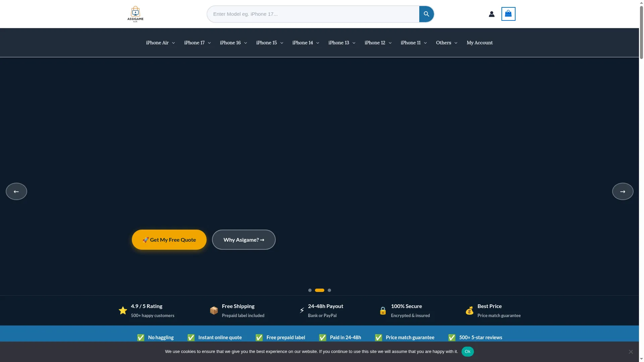
Task: Click the Paid in 24-48h text
Action: click(x=345, y=338)
